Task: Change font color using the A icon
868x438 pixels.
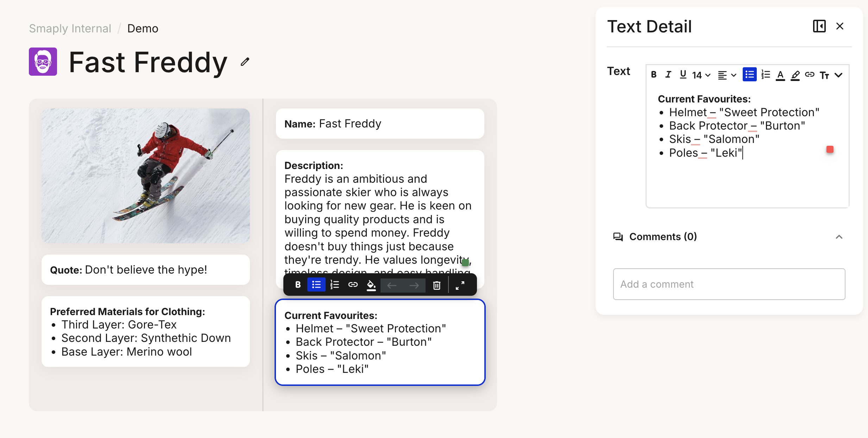Action: click(x=781, y=74)
